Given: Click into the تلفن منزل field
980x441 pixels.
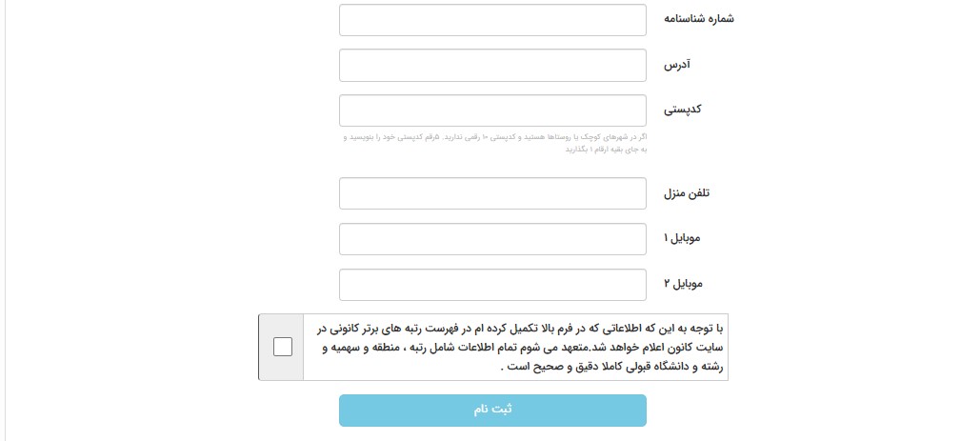Looking at the screenshot, I should click(492, 193).
